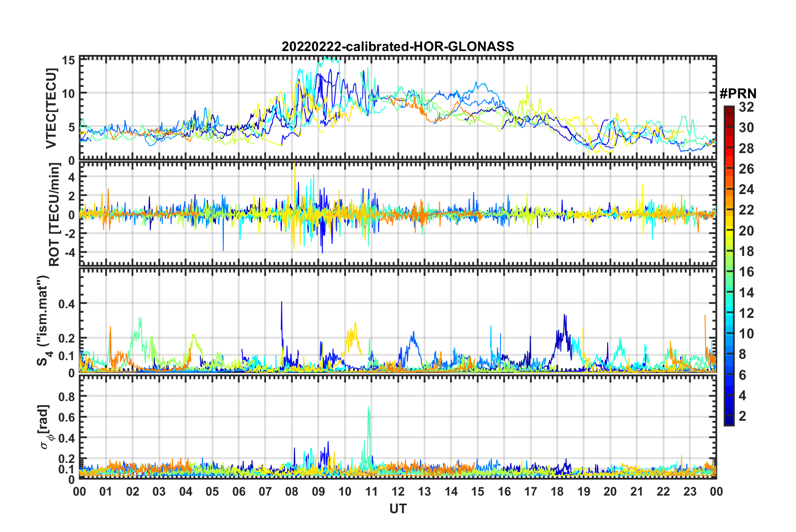This screenshot has height=532, width=796.
Task: Click the S4 axis tick label 0.4
Action: [67, 304]
